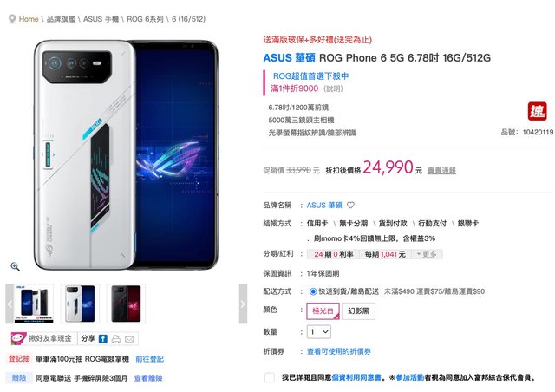This screenshot has height=392, width=555.
Task: Choose the 幻影黑 color option
Action: click(358, 310)
